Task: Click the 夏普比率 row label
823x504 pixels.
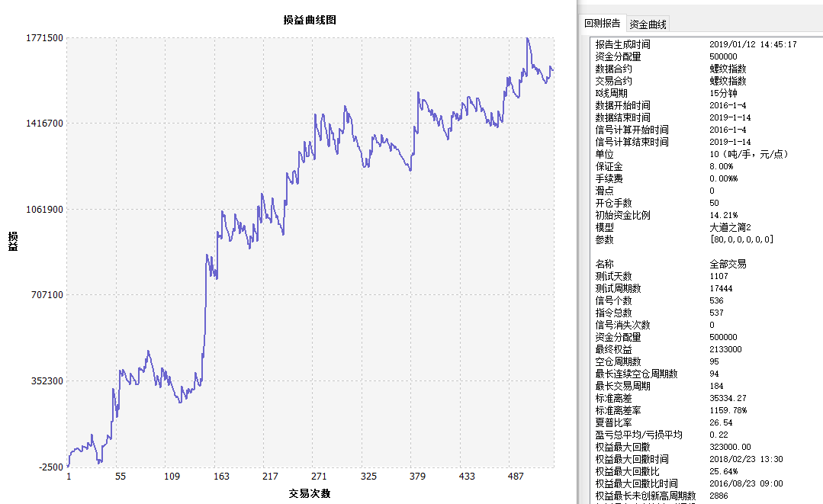Action: click(613, 422)
